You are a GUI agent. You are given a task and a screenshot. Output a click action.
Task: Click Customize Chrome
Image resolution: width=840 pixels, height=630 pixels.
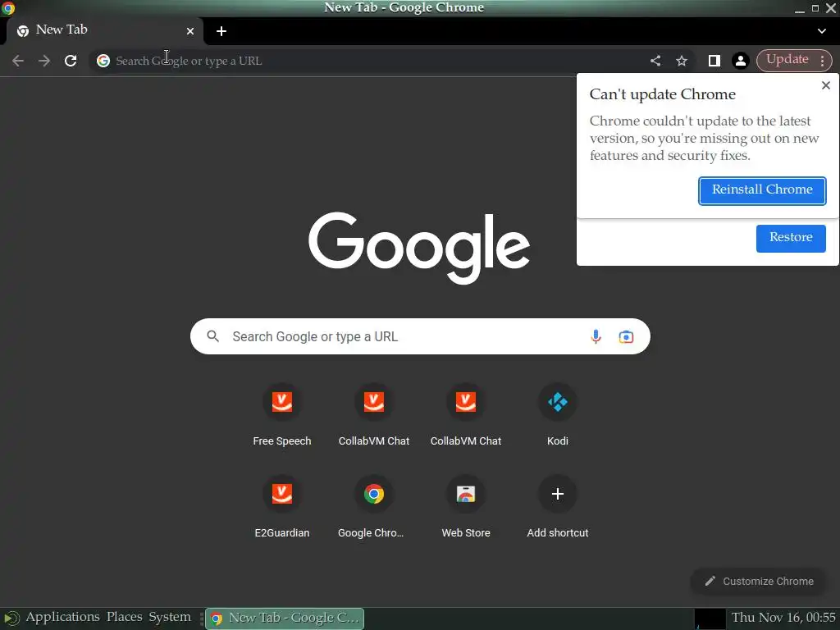pyautogui.click(x=759, y=582)
